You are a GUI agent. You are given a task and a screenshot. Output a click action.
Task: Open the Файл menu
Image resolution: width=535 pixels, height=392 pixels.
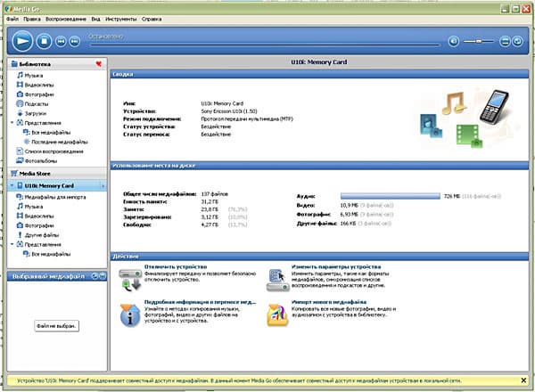12,19
